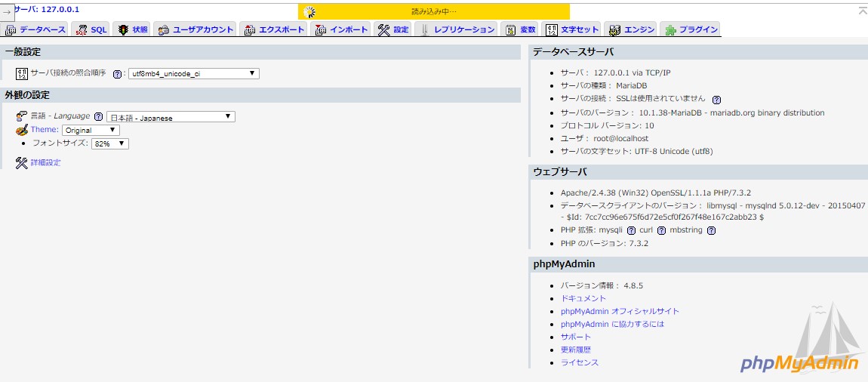Click the 読み込み中 loading notification bar
Viewport: 868px width, 382px height.
(434, 11)
